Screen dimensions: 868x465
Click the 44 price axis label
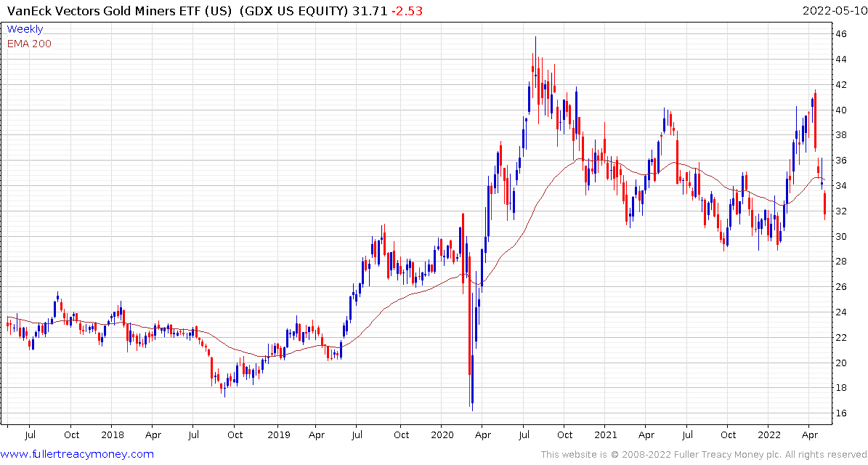[841, 60]
